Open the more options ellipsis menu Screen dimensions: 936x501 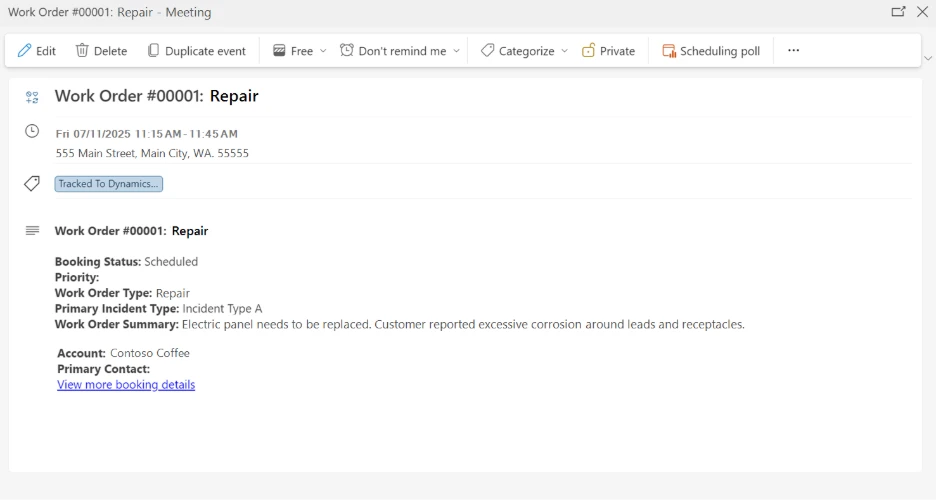tap(793, 51)
